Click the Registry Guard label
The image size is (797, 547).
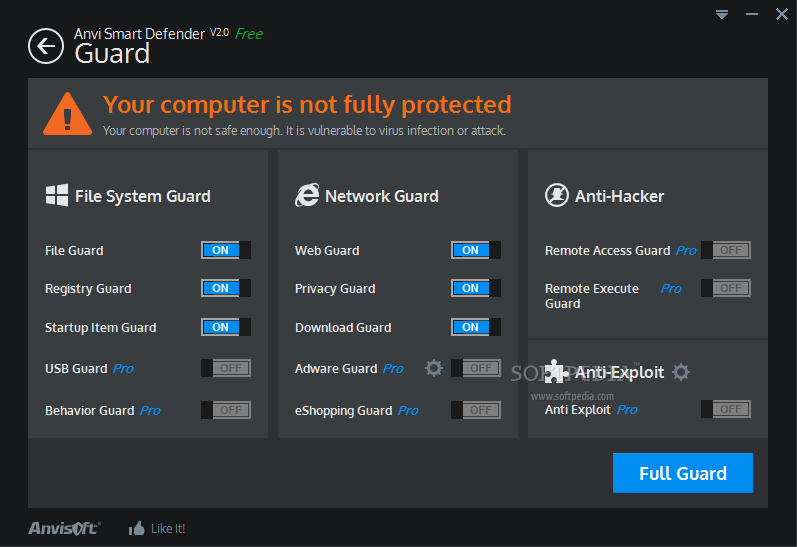(x=88, y=289)
